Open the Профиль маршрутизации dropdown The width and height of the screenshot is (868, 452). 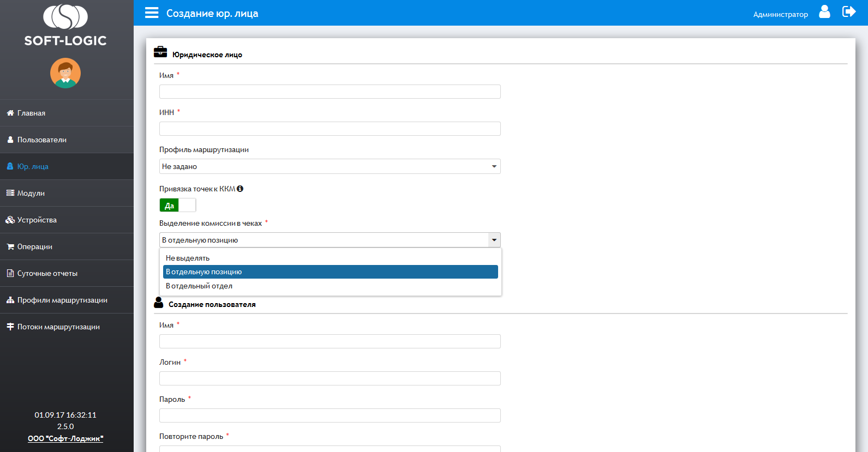330,166
